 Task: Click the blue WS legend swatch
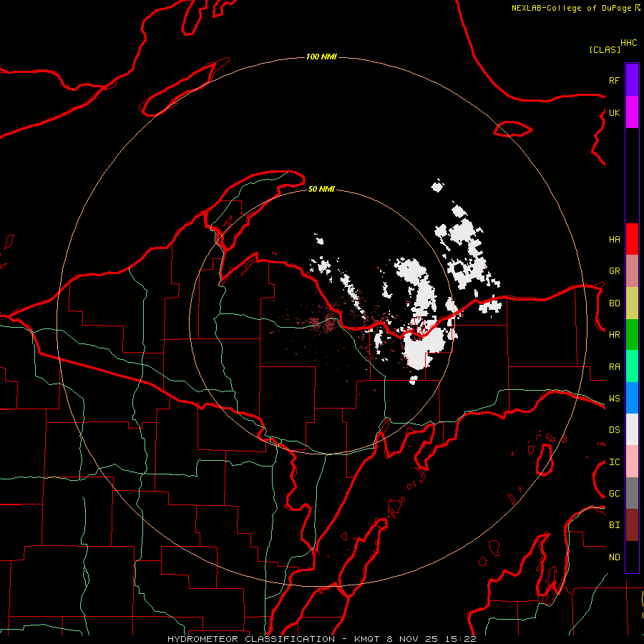click(632, 398)
